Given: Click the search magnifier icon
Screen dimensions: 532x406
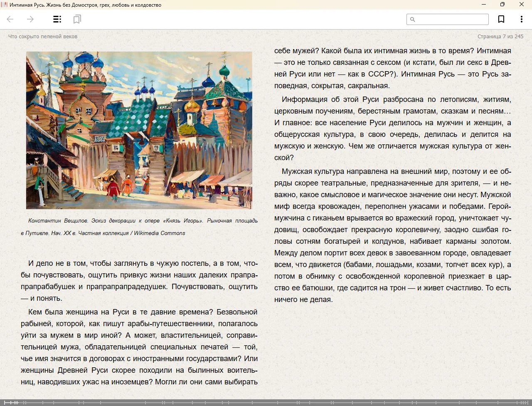Looking at the screenshot, I should click(x=412, y=20).
